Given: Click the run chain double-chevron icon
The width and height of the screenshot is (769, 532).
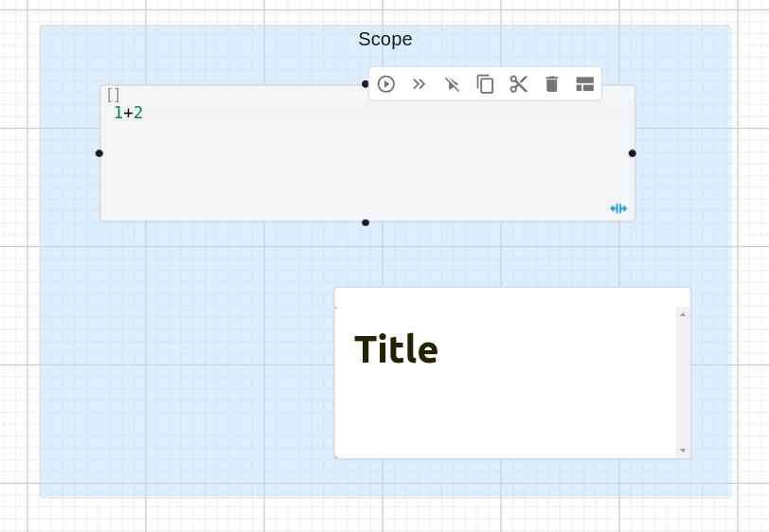Looking at the screenshot, I should (419, 84).
